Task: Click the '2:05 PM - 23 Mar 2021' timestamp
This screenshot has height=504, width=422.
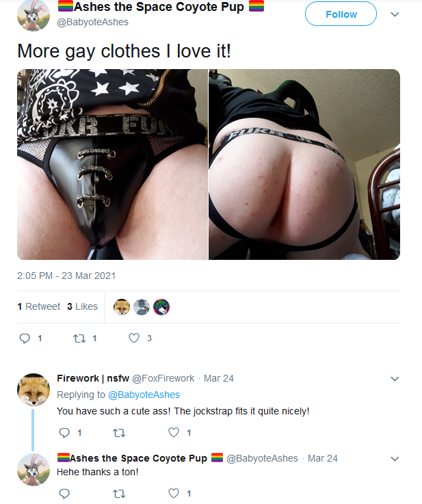Action: pyautogui.click(x=66, y=276)
